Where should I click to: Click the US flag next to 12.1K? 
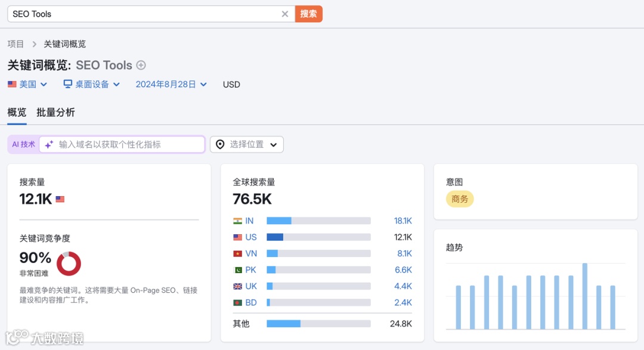[60, 199]
